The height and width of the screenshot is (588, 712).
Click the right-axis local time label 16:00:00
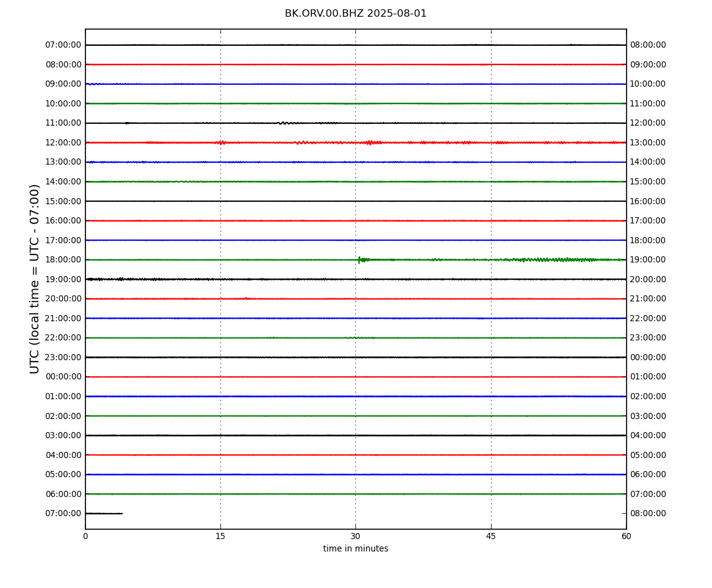pos(648,201)
